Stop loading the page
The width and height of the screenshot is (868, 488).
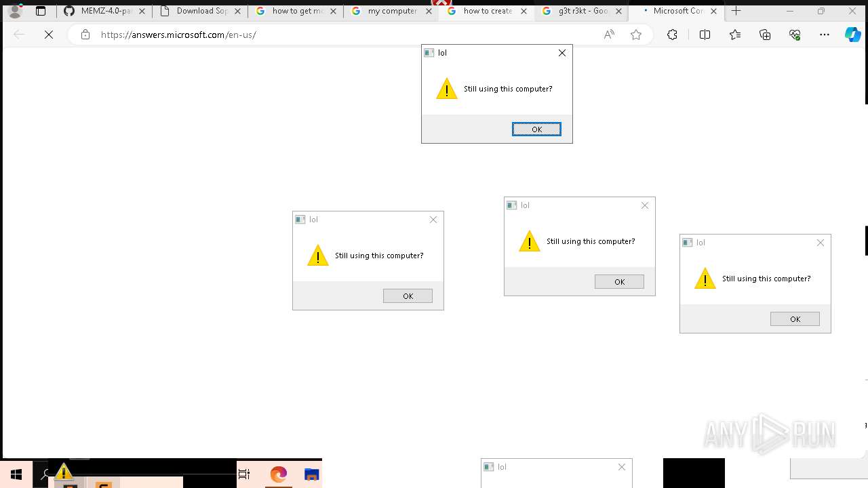pos(49,35)
